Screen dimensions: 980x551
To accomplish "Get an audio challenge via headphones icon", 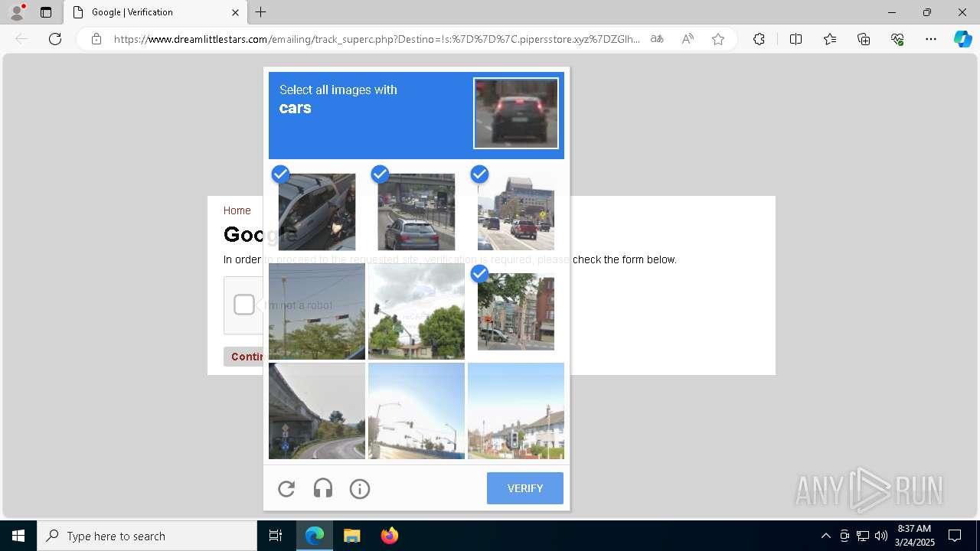I will click(323, 488).
